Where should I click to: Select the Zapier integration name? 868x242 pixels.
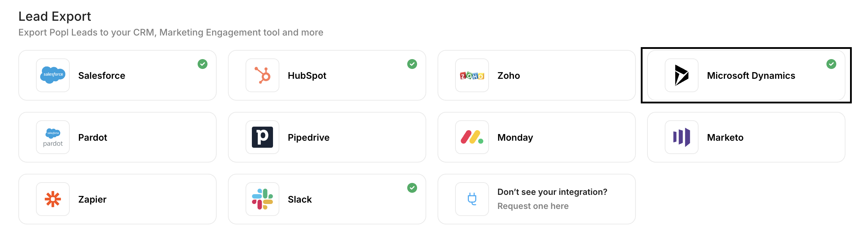pyautogui.click(x=92, y=199)
